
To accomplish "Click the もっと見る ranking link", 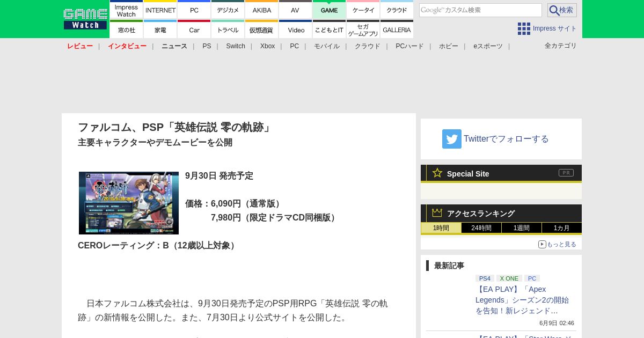I will [x=561, y=244].
